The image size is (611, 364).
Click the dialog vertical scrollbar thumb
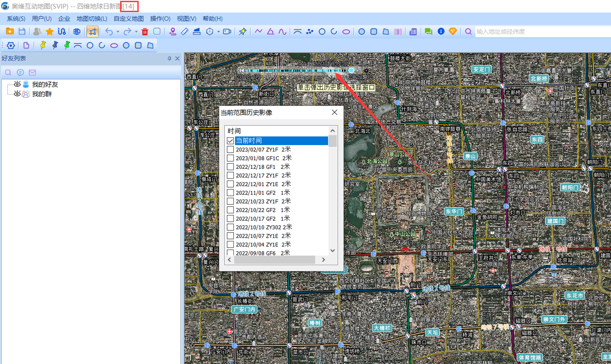tap(333, 141)
